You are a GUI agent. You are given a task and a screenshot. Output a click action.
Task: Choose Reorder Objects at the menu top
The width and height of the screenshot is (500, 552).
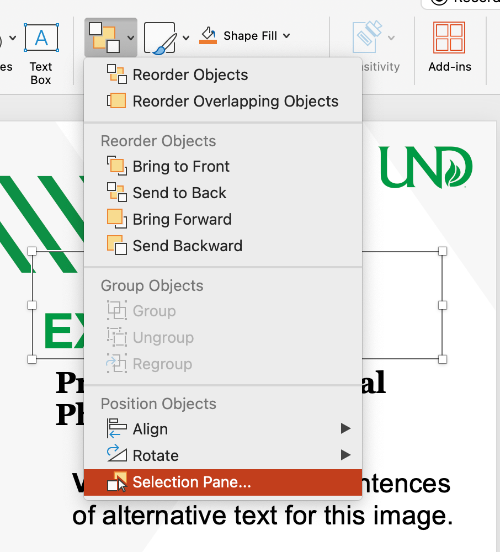coord(223,75)
